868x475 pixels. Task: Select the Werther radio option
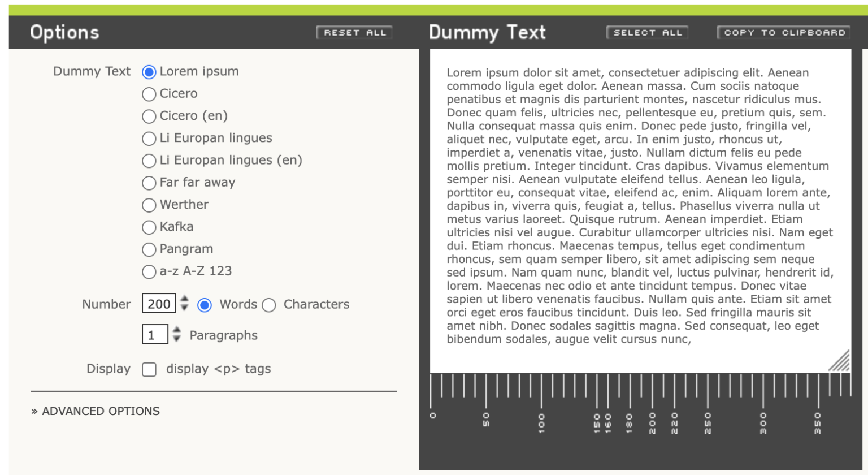coord(149,205)
